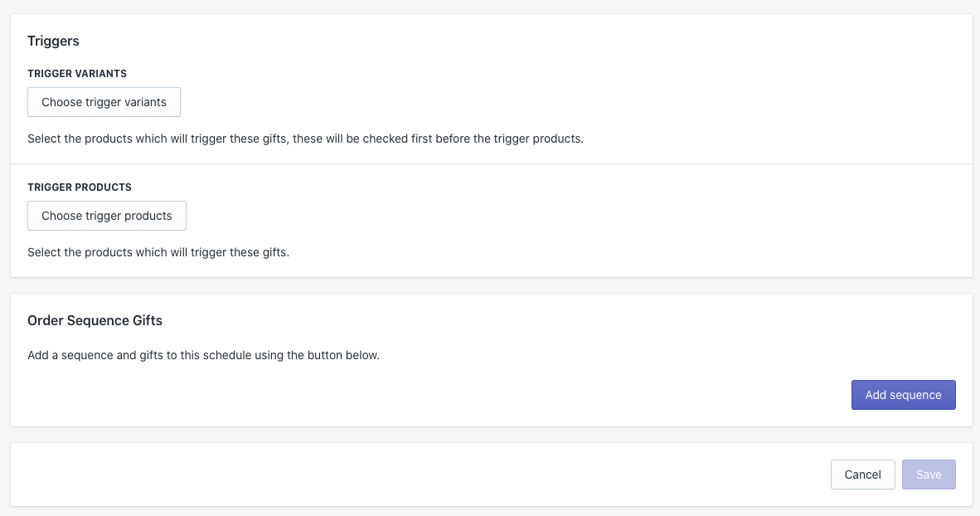
Task: Click the divider between variants and products sections
Action: tap(491, 163)
